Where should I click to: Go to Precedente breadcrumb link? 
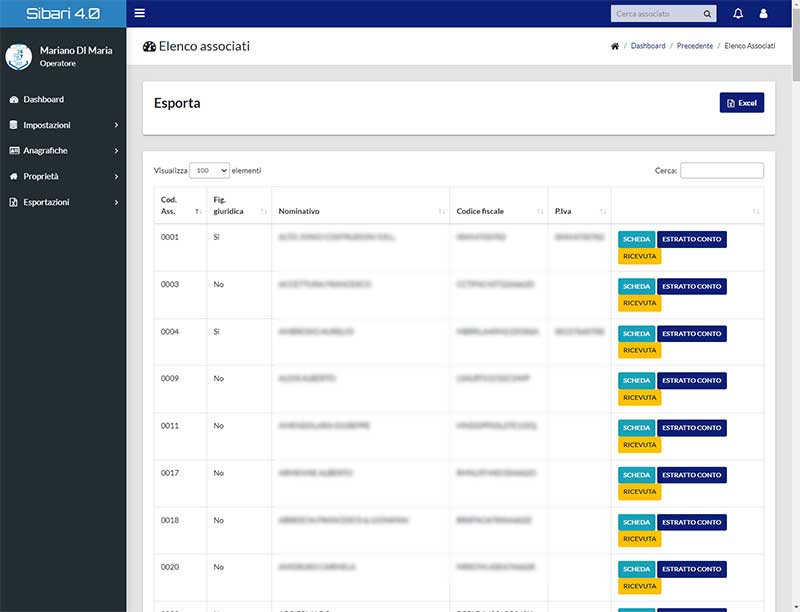click(695, 46)
